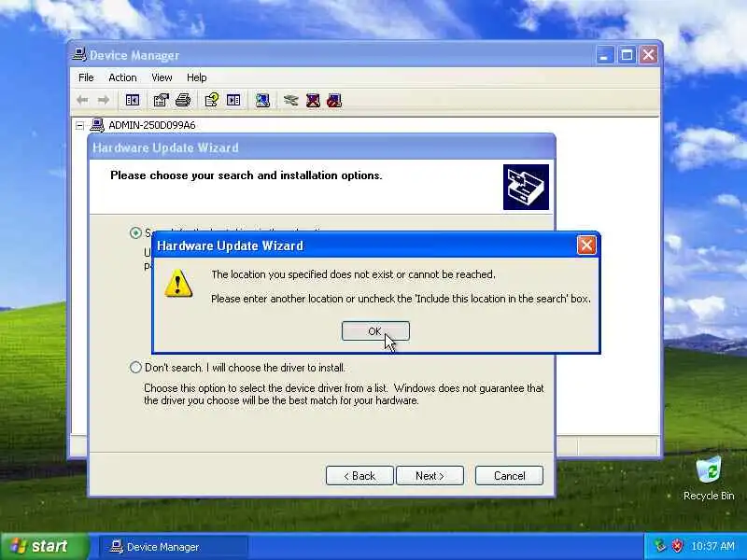Select ADMIN-250D099A6 in the device tree

click(152, 125)
